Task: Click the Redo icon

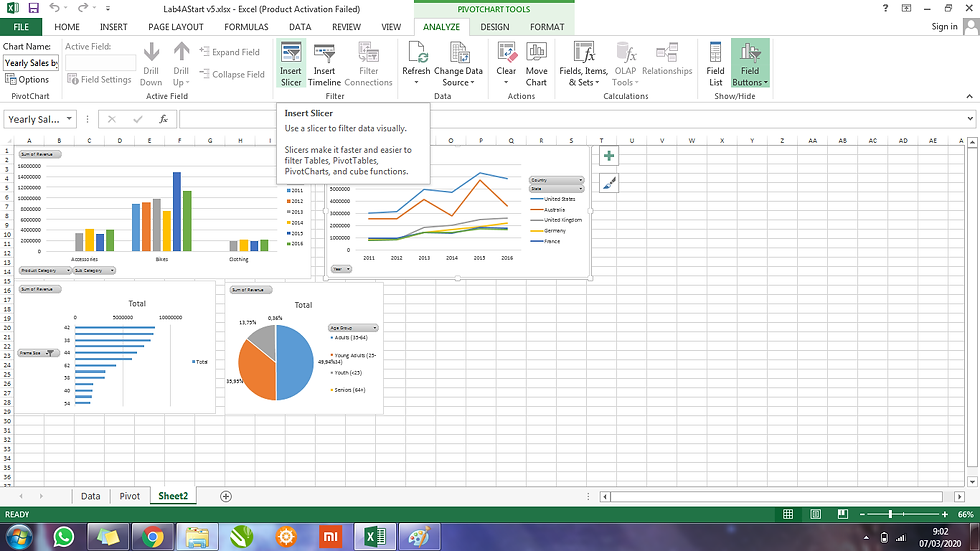Action: 82,8
